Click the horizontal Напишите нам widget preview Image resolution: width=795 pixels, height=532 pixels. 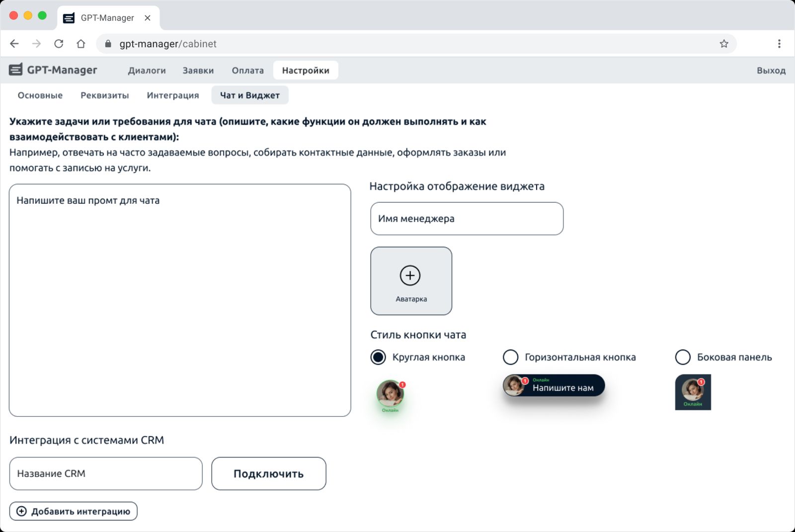click(554, 386)
